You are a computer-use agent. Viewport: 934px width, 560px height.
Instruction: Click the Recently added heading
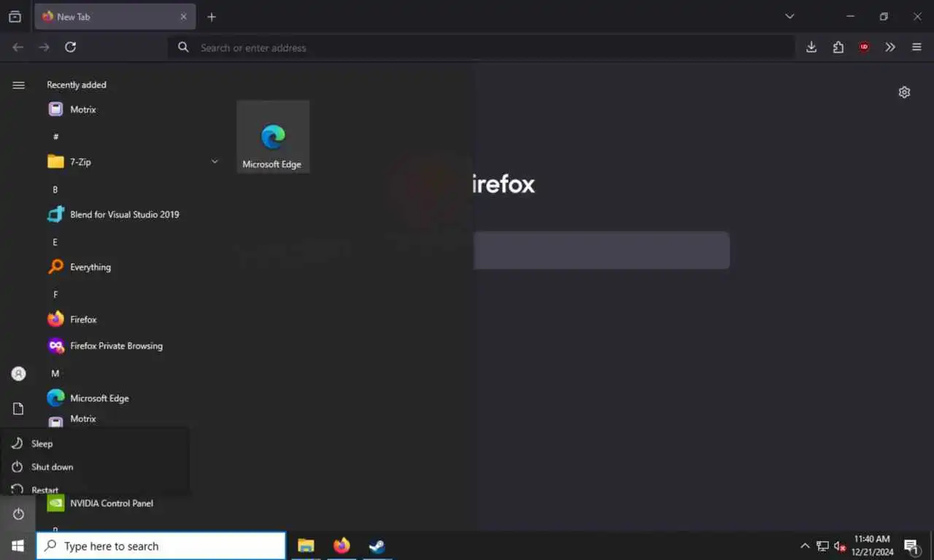77,85
